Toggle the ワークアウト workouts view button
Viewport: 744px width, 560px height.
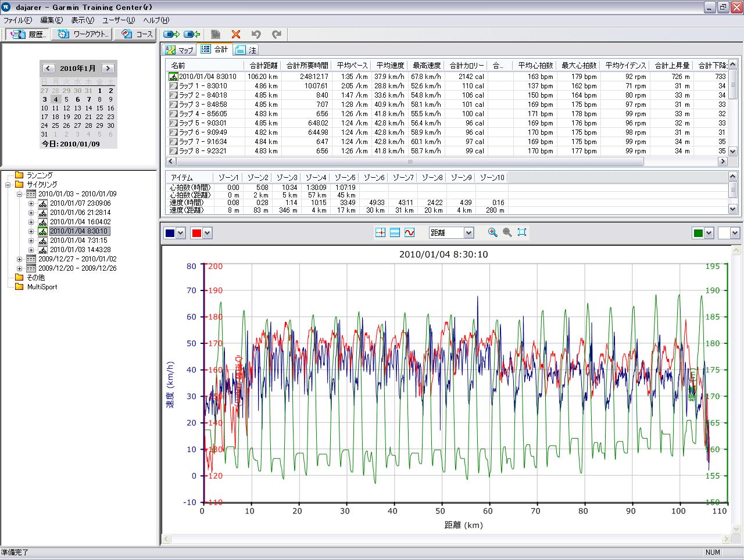81,34
